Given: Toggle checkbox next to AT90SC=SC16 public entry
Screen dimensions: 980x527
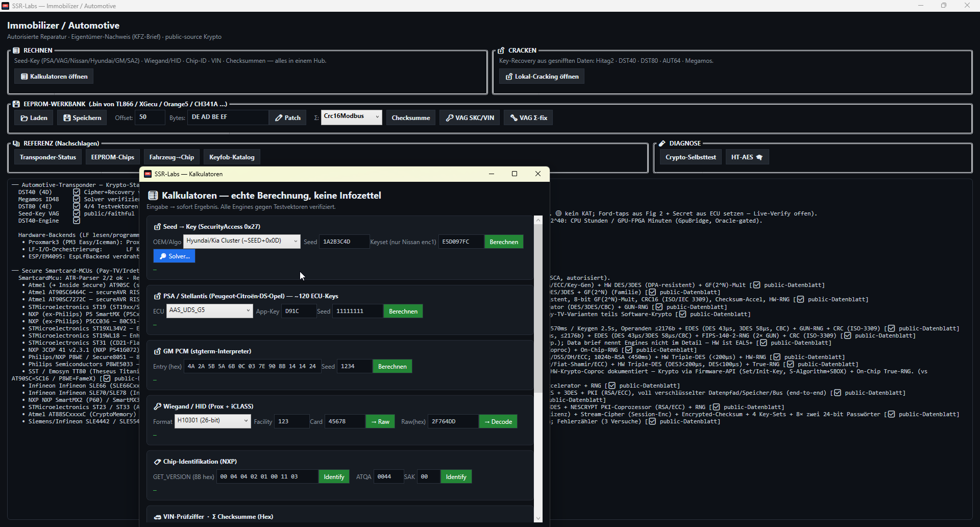Looking at the screenshot, I should 107,379.
